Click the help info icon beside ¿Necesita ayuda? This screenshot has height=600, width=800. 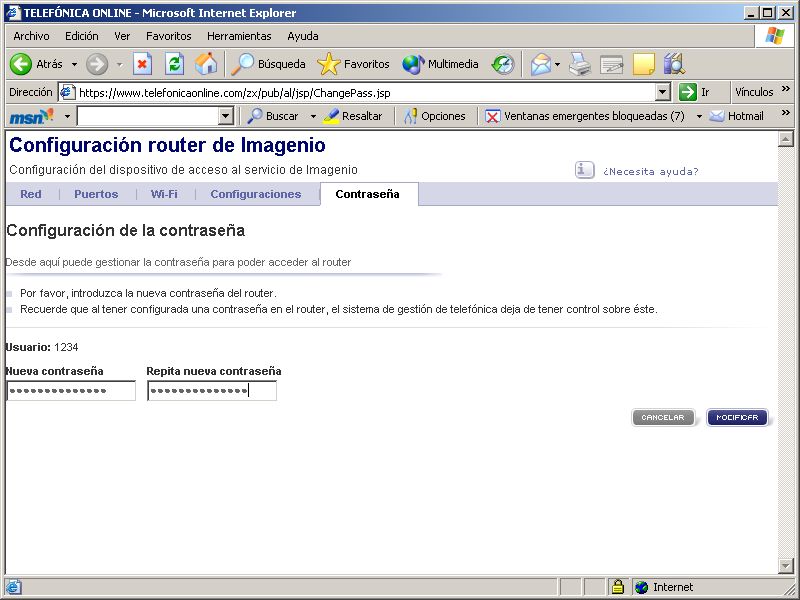(x=585, y=170)
